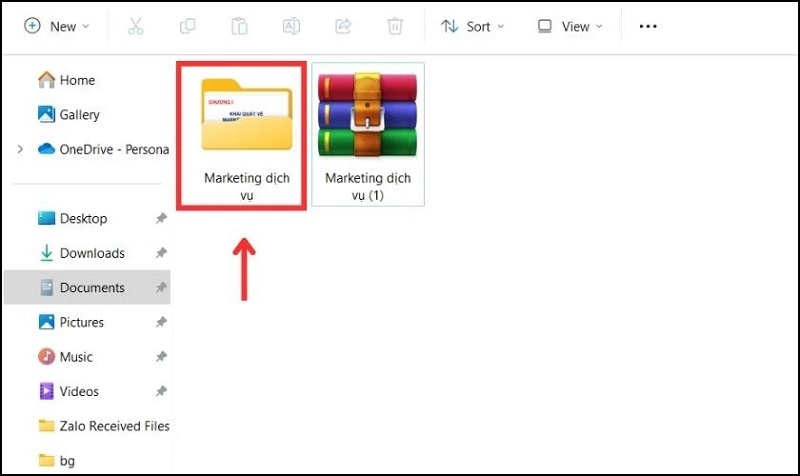
Task: Click the Delete trash bin icon
Action: click(x=395, y=27)
